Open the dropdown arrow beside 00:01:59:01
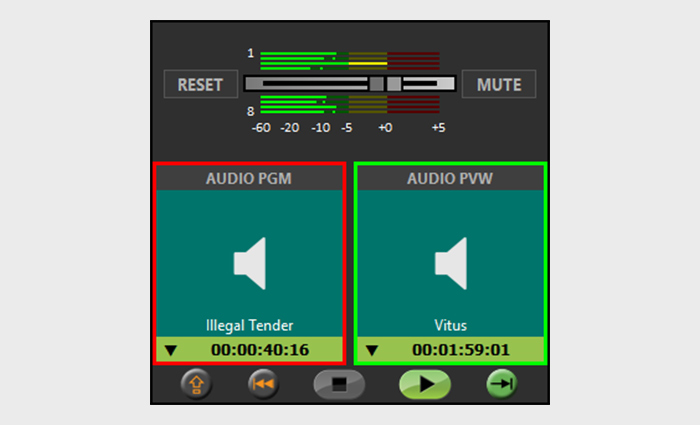Screen dimensions: 700x425 (x=372, y=350)
